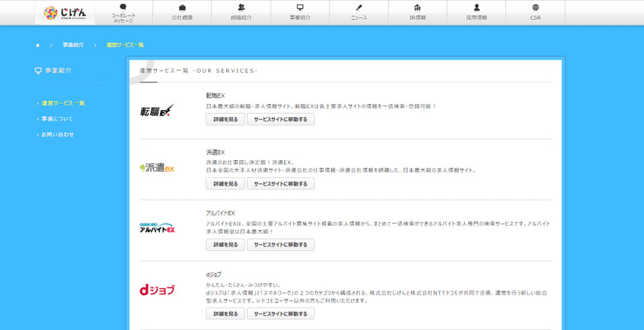Open 会社概要 navigation item
This screenshot has width=644, height=330.
tap(182, 13)
